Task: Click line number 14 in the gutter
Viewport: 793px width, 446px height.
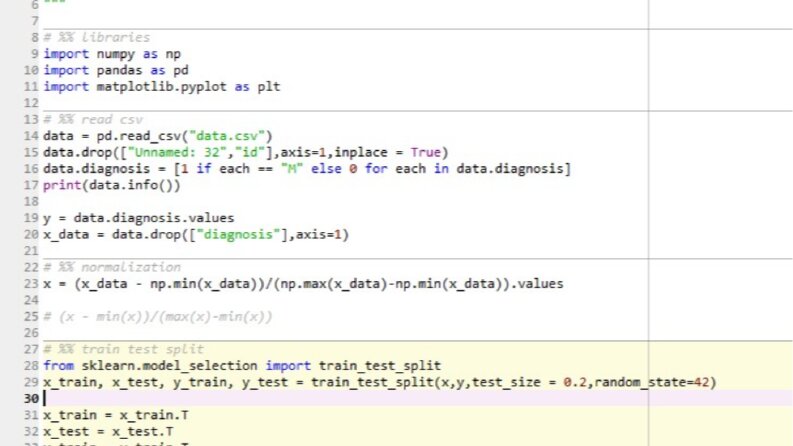Action: click(x=31, y=136)
